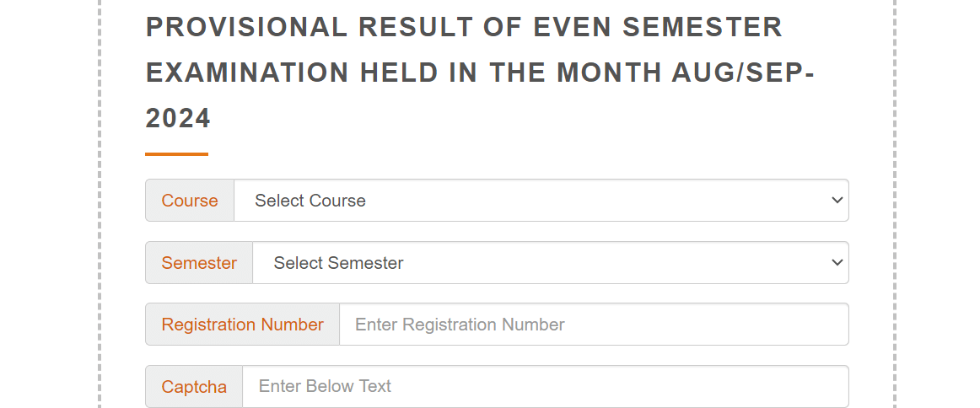Viewport: 980px width, 408px height.
Task: Click the right dashed border line
Action: click(x=894, y=204)
